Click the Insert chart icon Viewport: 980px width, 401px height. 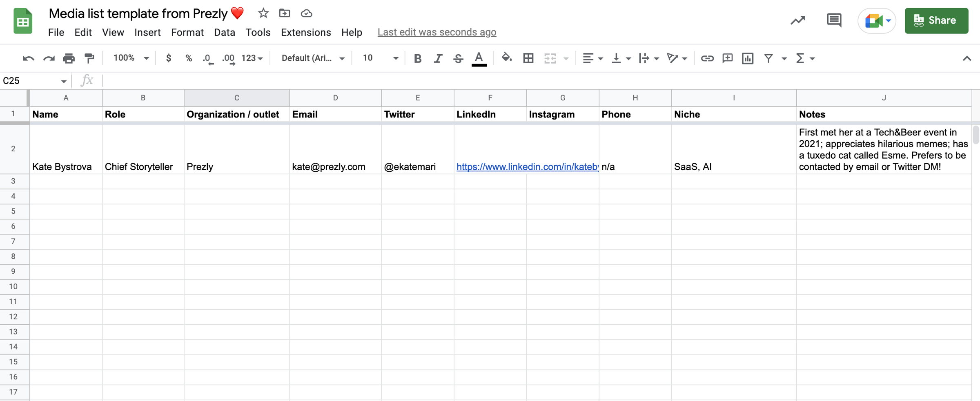pos(748,58)
